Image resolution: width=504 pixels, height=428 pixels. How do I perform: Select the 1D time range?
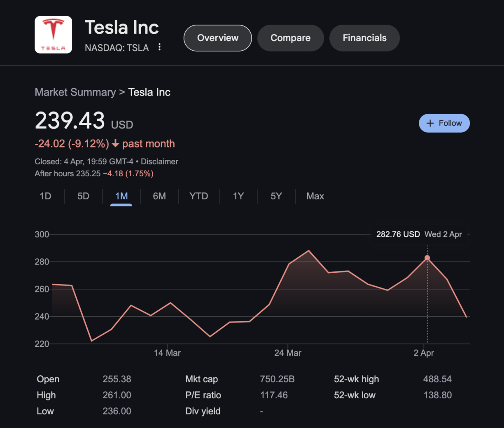(x=45, y=196)
